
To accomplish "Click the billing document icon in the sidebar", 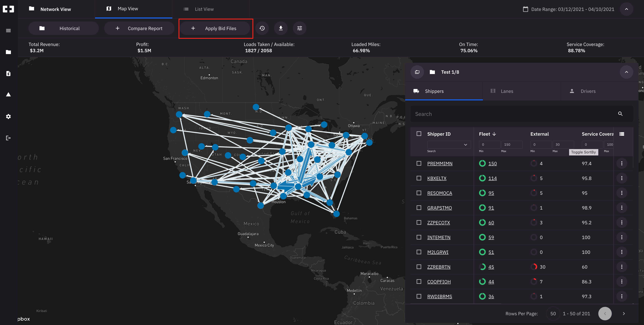I will pos(8,73).
